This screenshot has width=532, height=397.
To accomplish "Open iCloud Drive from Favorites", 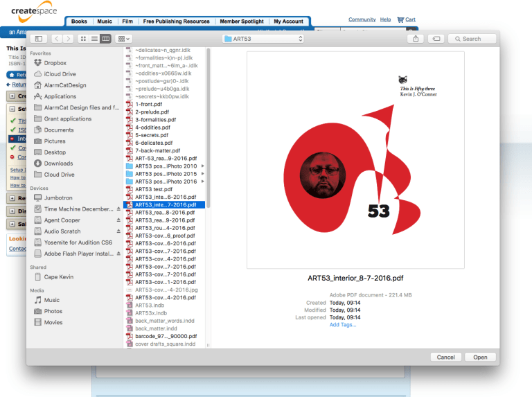I will [x=60, y=74].
